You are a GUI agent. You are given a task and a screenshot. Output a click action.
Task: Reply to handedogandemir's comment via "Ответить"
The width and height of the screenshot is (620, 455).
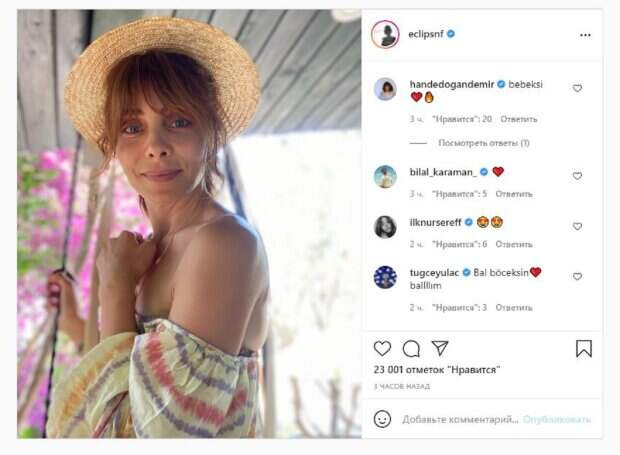[518, 119]
